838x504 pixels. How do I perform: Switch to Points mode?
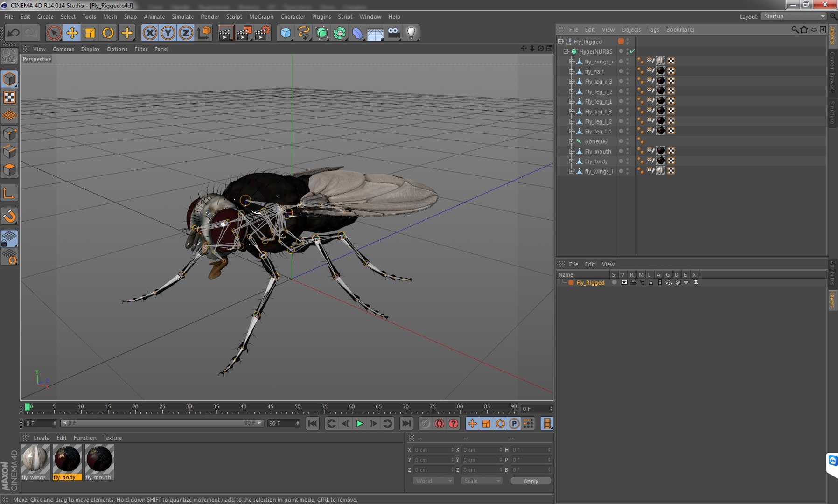pos(9,134)
